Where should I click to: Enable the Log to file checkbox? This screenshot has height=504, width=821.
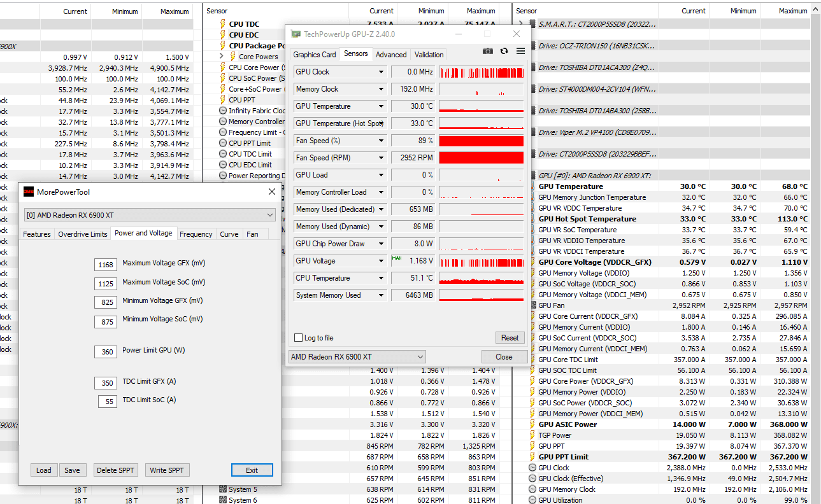[299, 338]
